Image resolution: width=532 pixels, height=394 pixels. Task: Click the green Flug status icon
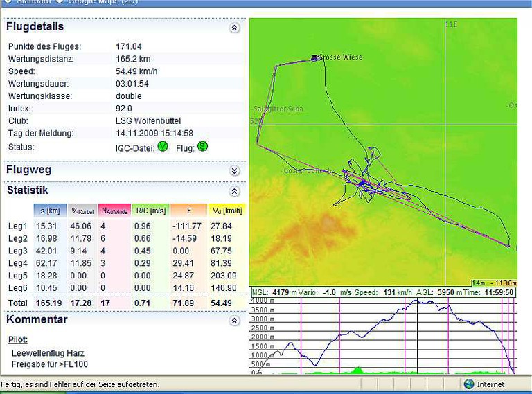pos(202,147)
